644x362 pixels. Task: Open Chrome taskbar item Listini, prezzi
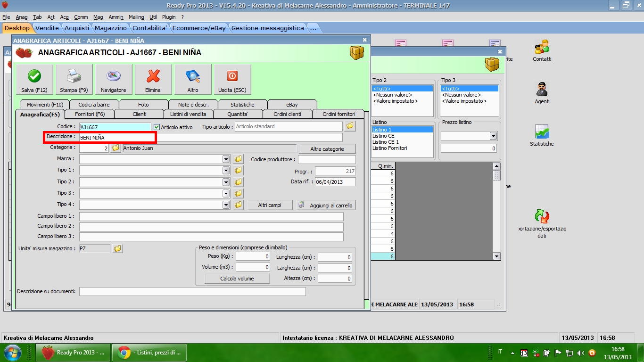click(149, 353)
